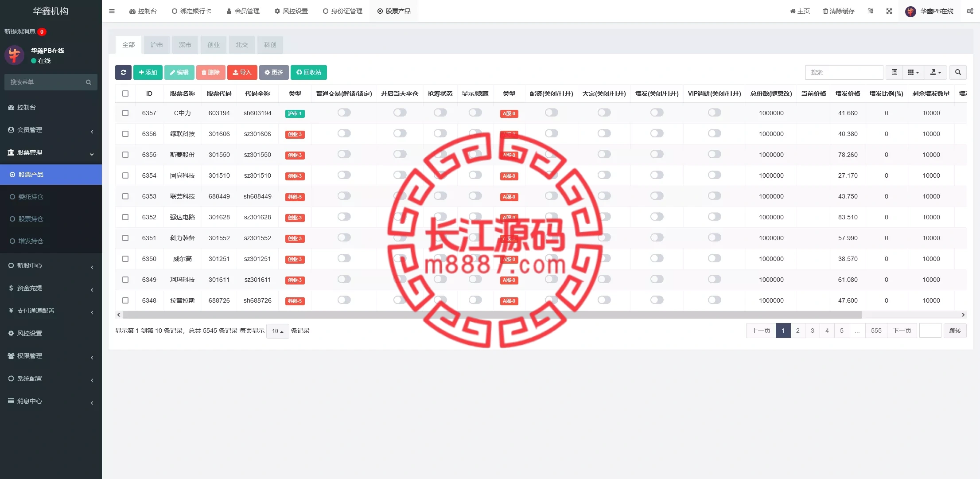980x479 pixels.
Task: Check row 6353 联芸科技 checkbox
Action: [x=125, y=196]
